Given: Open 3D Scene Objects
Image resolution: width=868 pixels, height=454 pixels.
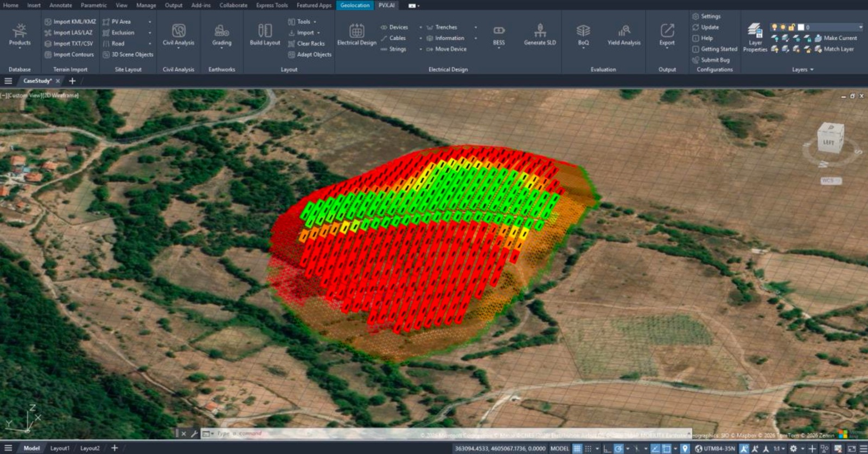Looking at the screenshot, I should coord(128,54).
